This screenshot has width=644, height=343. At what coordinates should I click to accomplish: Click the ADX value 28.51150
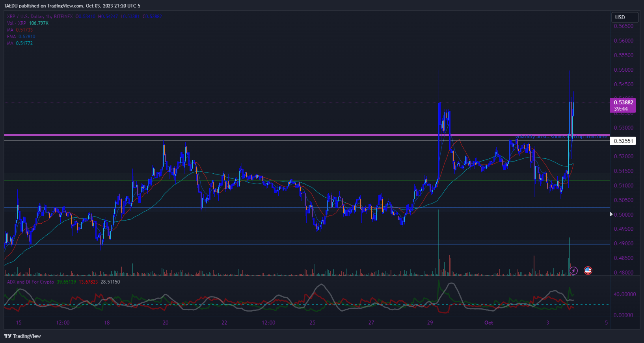pyautogui.click(x=110, y=282)
